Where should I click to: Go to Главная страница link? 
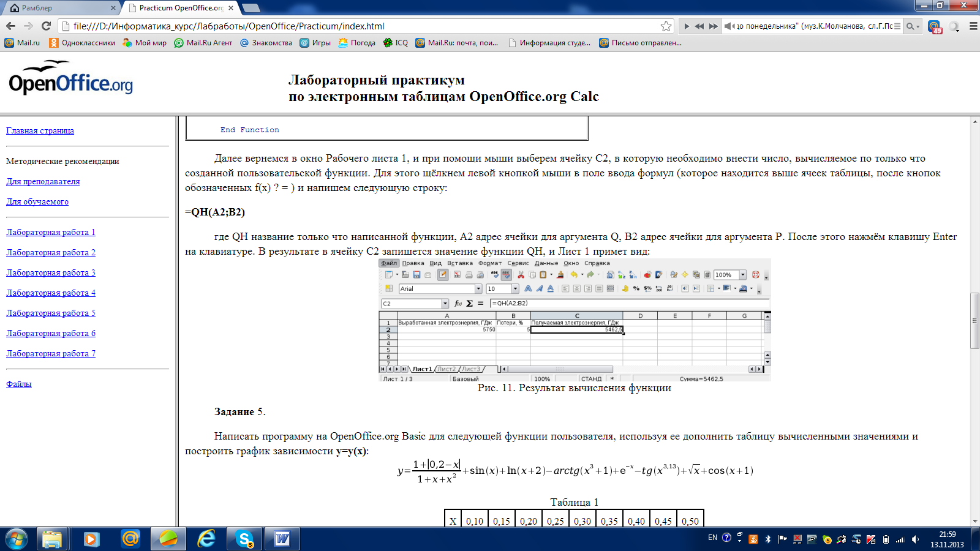[x=40, y=130]
